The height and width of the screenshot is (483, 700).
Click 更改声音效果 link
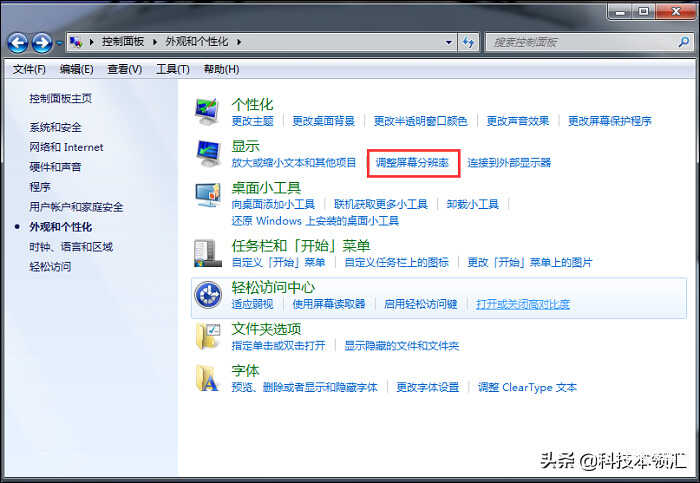click(517, 121)
